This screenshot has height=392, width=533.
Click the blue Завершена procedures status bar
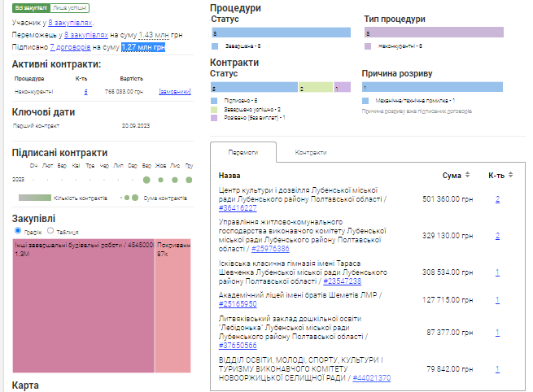pos(280,33)
